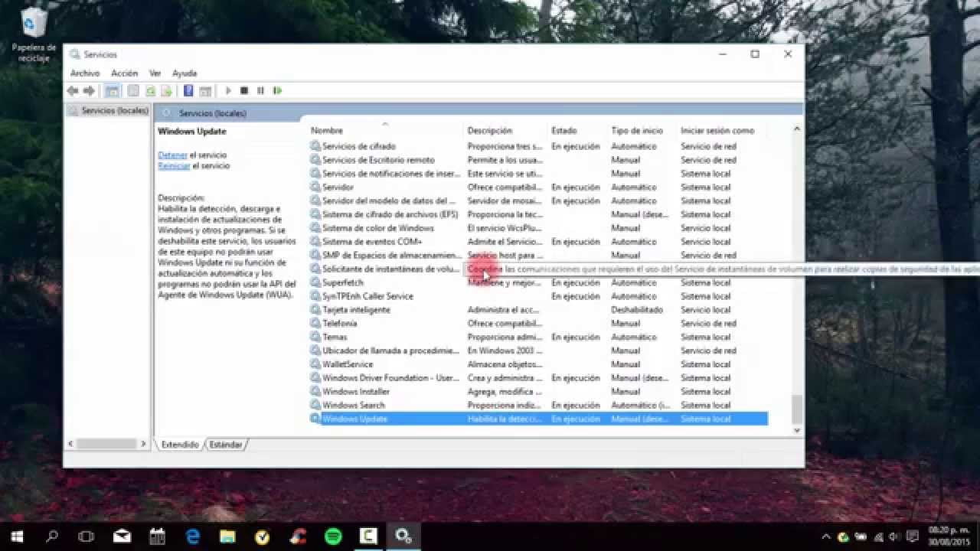The height and width of the screenshot is (551, 980).
Task: Select Sistema de color de Windows service
Action: (x=538, y=228)
